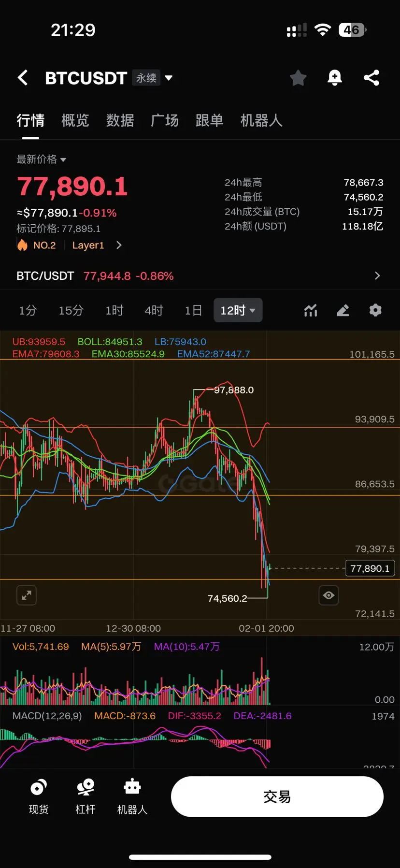400x868 pixels.
Task: Tap the EMA7:79608.3 indicator label
Action: [46, 354]
